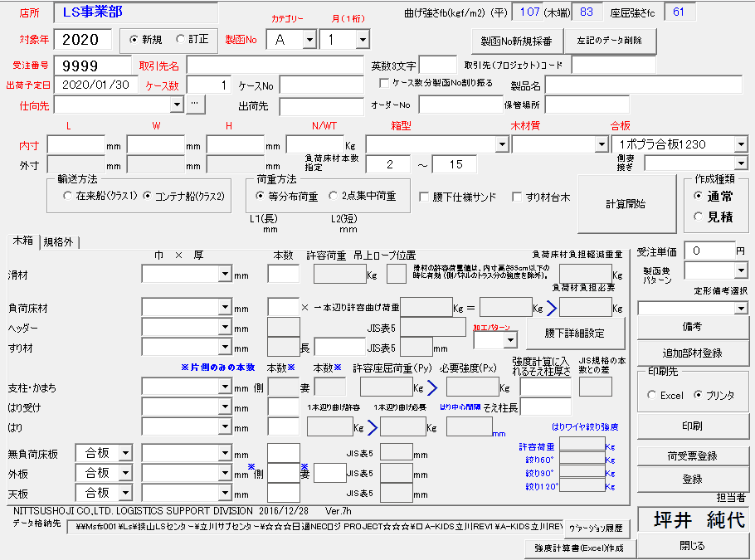This screenshot has width=755, height=560.
Task: Open the 木材質 dropdown
Action: (601, 144)
